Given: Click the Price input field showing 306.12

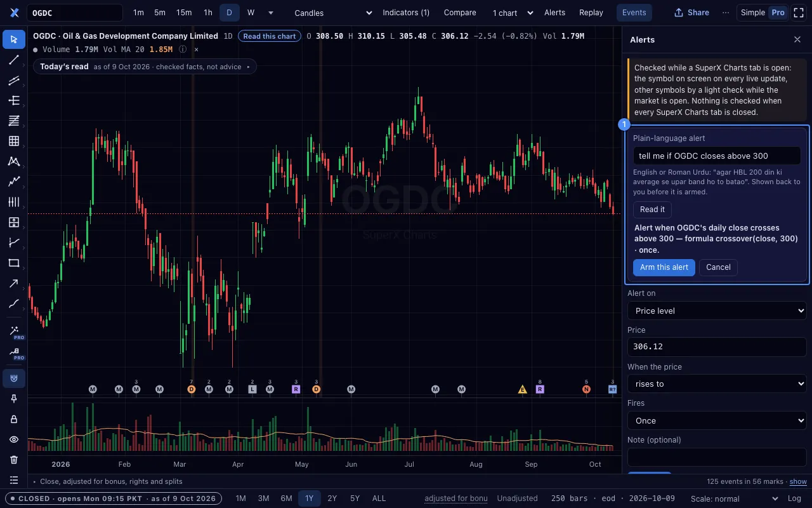Looking at the screenshot, I should pos(717,347).
